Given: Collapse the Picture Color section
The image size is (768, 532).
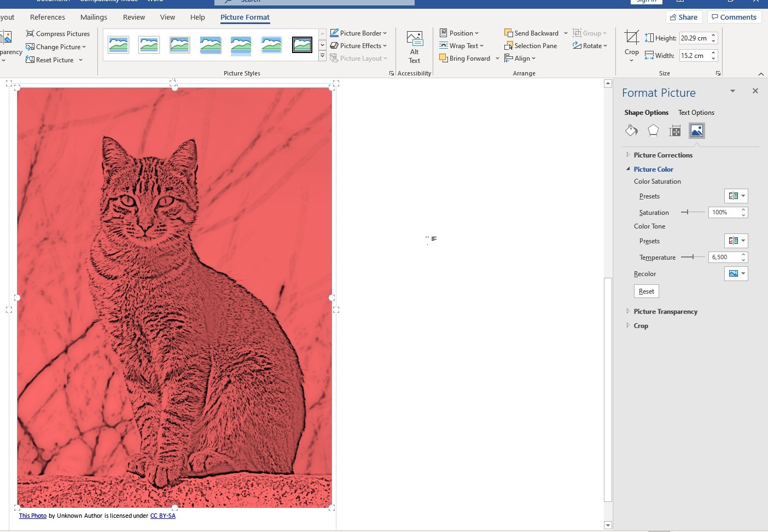Looking at the screenshot, I should [628, 169].
